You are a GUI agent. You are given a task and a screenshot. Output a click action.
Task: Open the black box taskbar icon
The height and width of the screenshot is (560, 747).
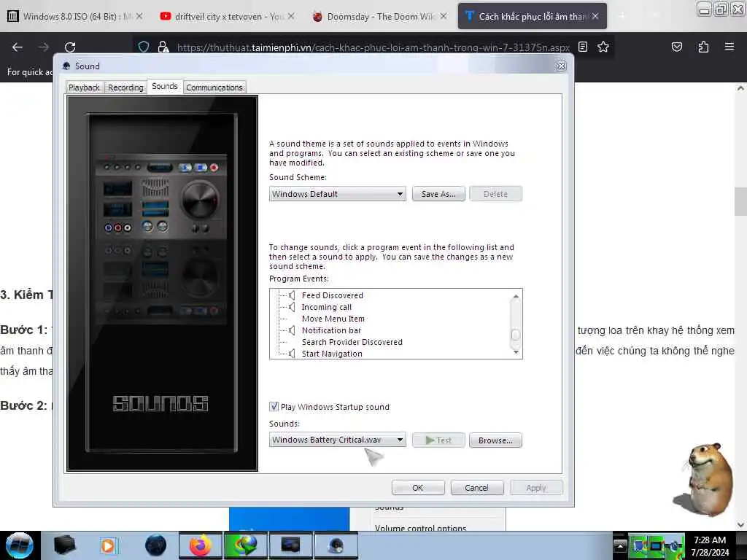coord(64,545)
